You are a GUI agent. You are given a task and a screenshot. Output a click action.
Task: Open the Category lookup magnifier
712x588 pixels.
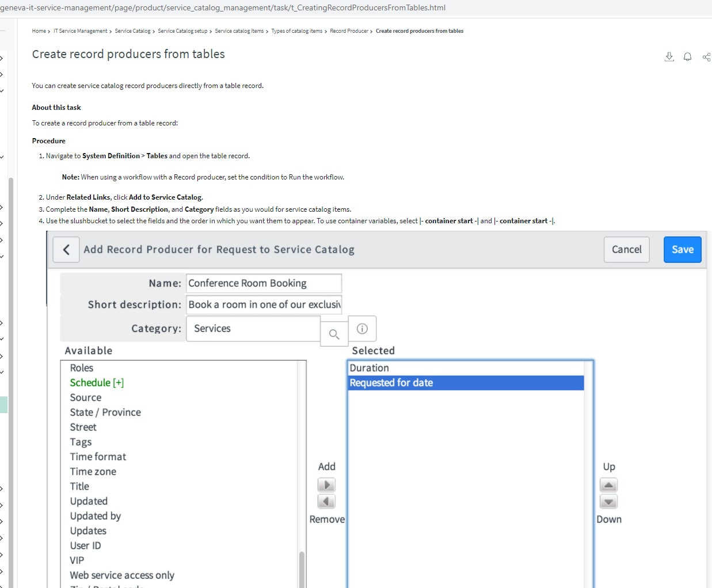click(x=334, y=334)
